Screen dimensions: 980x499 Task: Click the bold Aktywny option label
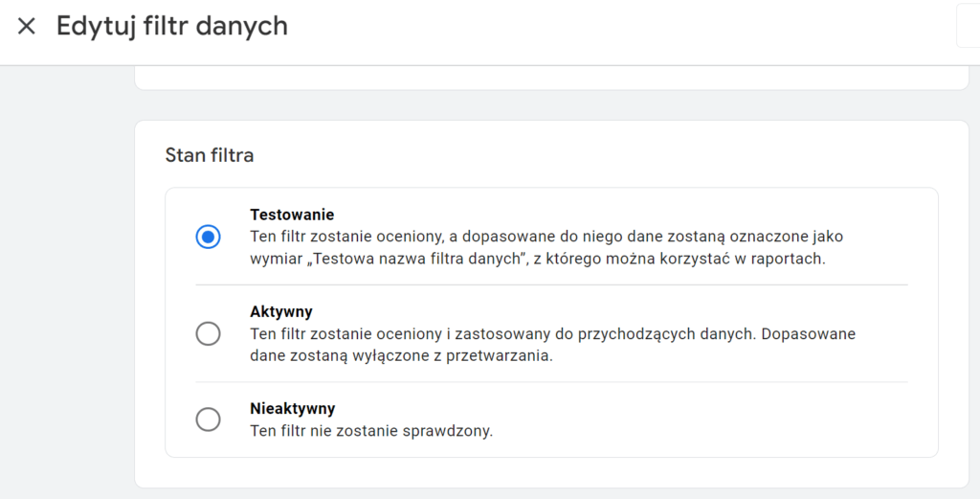click(281, 312)
